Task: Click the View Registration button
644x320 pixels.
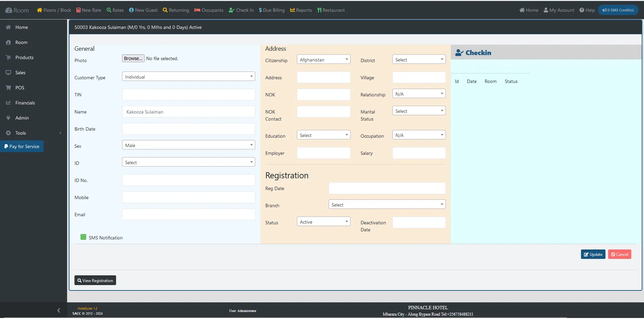Action: coord(95,280)
